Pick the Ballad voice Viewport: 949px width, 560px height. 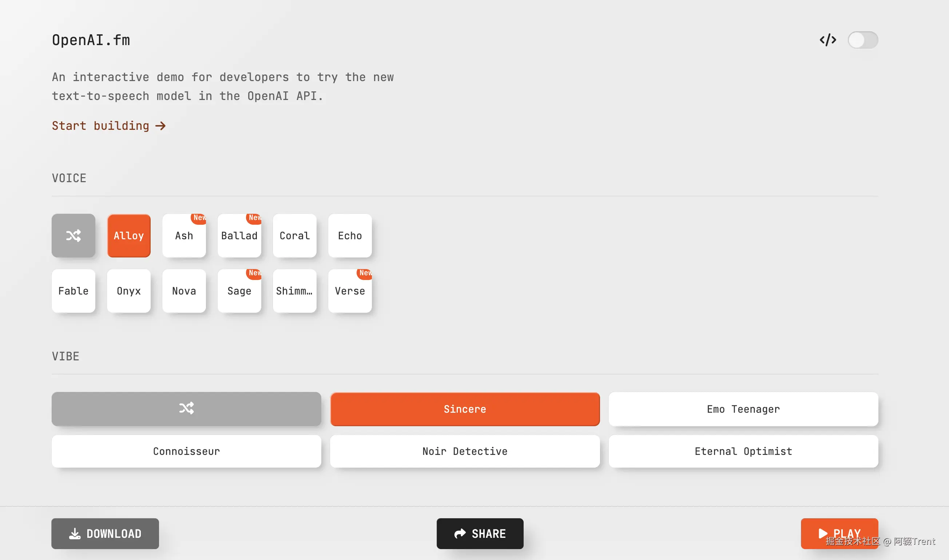(239, 236)
